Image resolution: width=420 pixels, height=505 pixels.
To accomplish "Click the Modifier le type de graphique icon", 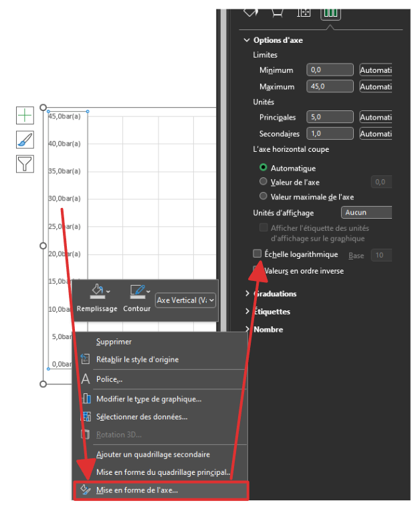I will 86,399.
